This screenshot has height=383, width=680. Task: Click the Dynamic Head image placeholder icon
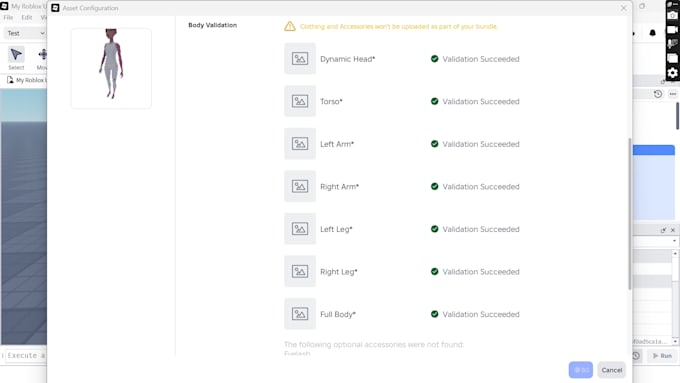click(x=300, y=59)
